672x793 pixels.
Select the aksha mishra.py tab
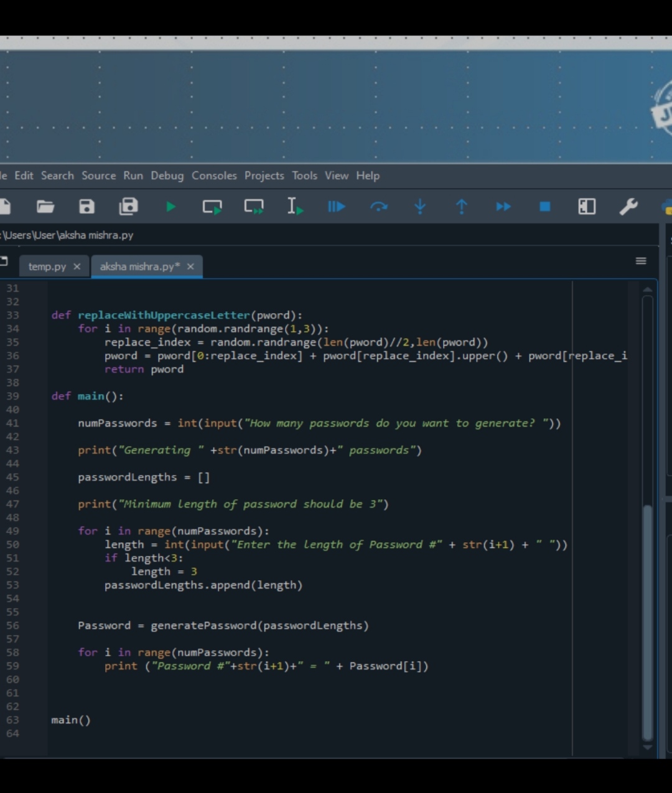click(x=139, y=266)
